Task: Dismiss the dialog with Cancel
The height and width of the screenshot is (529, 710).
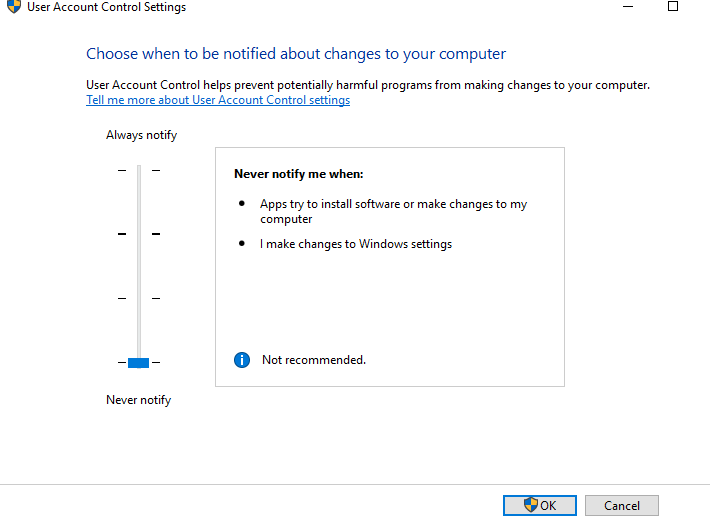Action: pos(622,505)
